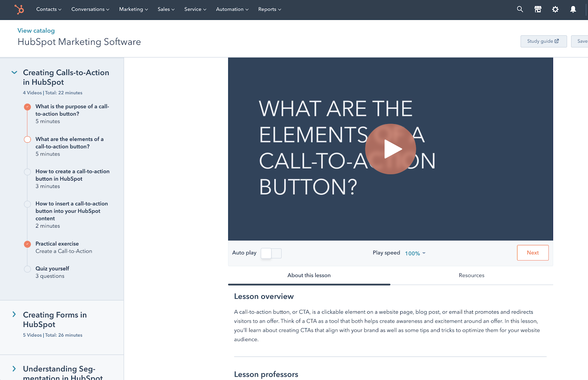Open Practical exercise Create a Call-to-Action
Screen dimensions: 588x380
pyautogui.click(x=64, y=247)
